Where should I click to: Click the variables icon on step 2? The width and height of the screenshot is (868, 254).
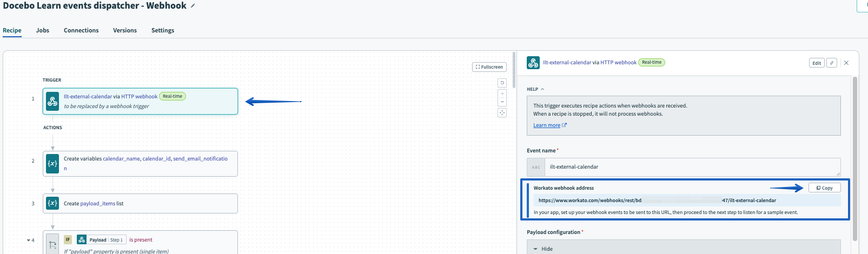pyautogui.click(x=52, y=163)
